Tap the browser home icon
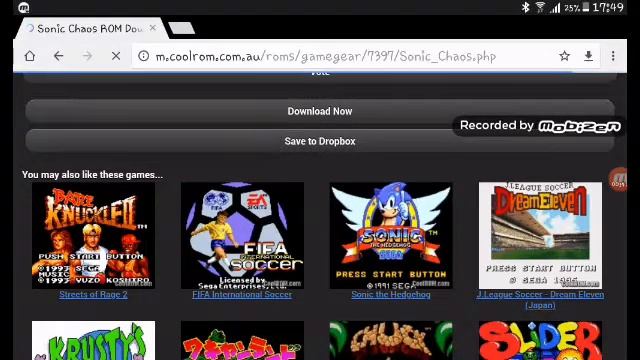The width and height of the screenshot is (640, 360). pyautogui.click(x=30, y=56)
